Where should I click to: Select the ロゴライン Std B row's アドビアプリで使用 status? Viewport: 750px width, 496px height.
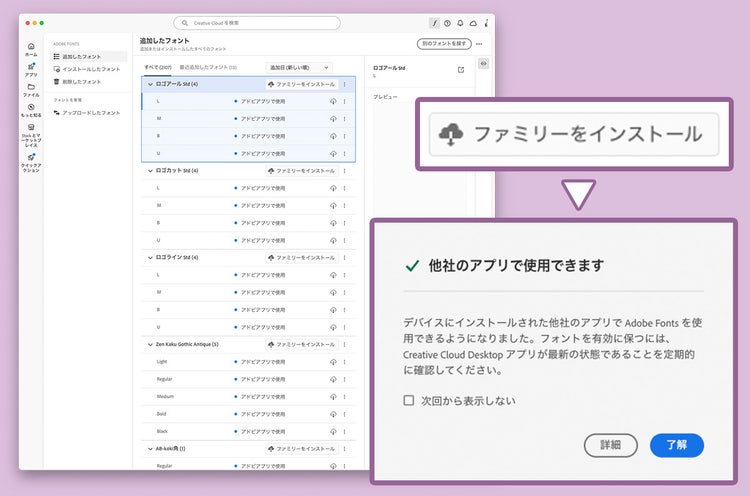pyautogui.click(x=260, y=310)
